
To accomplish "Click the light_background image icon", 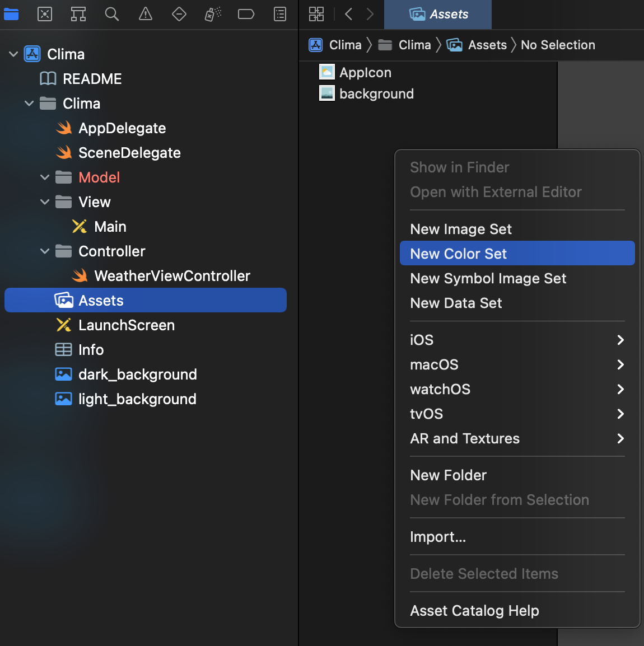I will coord(63,399).
